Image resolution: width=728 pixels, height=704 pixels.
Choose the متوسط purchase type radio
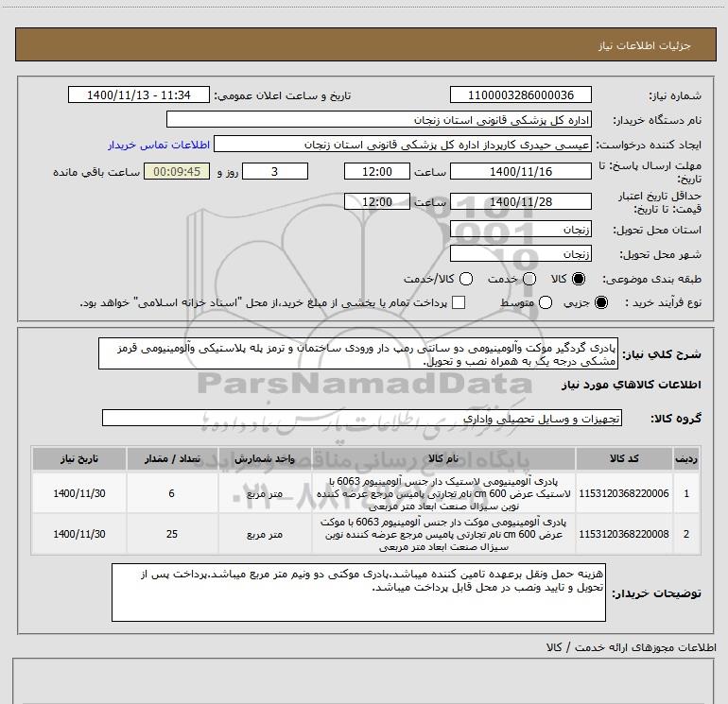(546, 302)
